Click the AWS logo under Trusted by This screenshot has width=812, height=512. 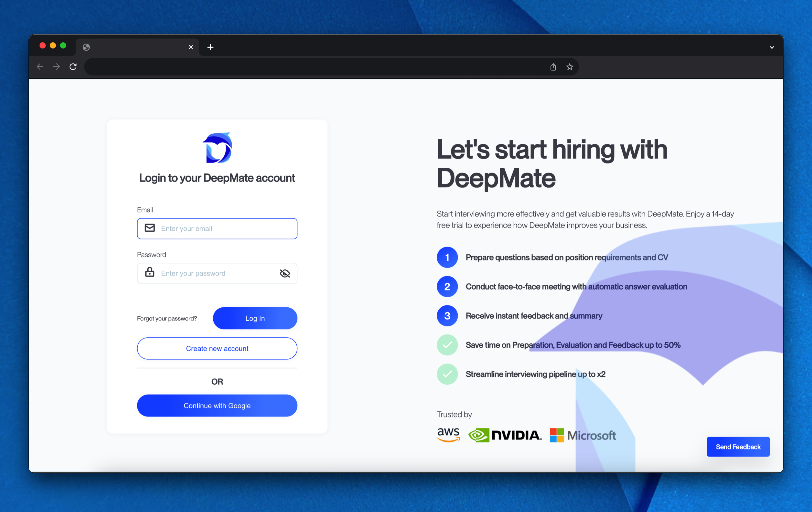448,435
